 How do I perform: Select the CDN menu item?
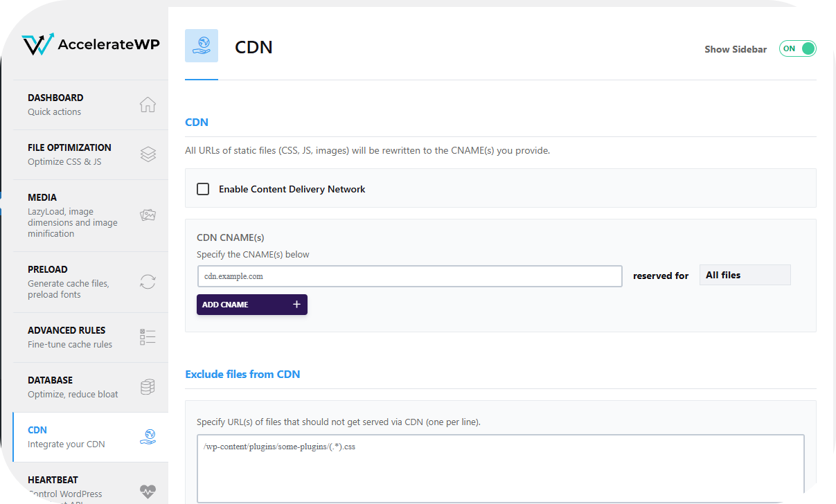pyautogui.click(x=91, y=437)
